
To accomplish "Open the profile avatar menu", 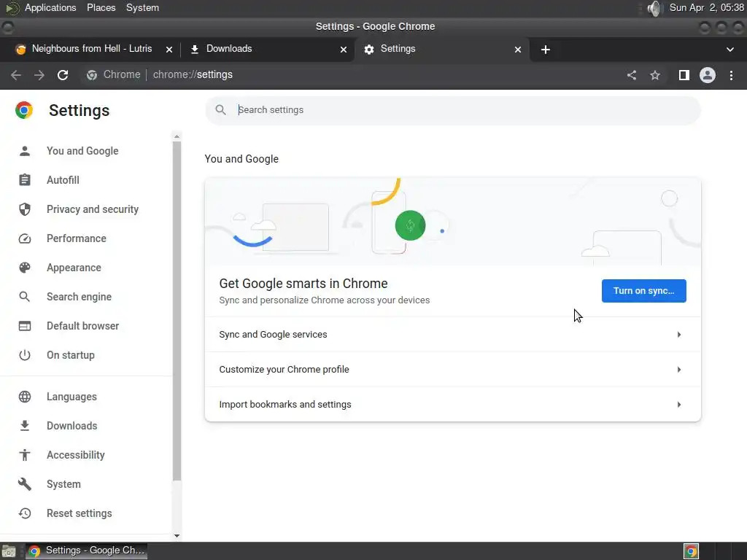I will coord(708,75).
